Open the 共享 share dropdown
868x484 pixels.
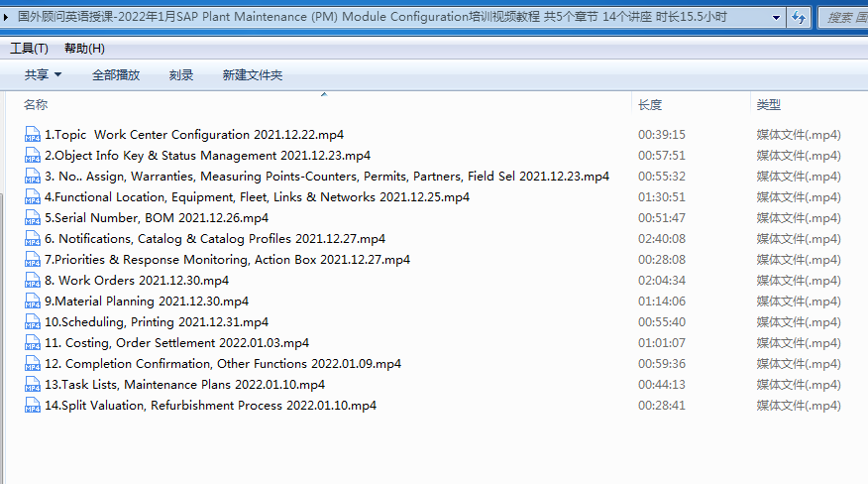tap(43, 74)
